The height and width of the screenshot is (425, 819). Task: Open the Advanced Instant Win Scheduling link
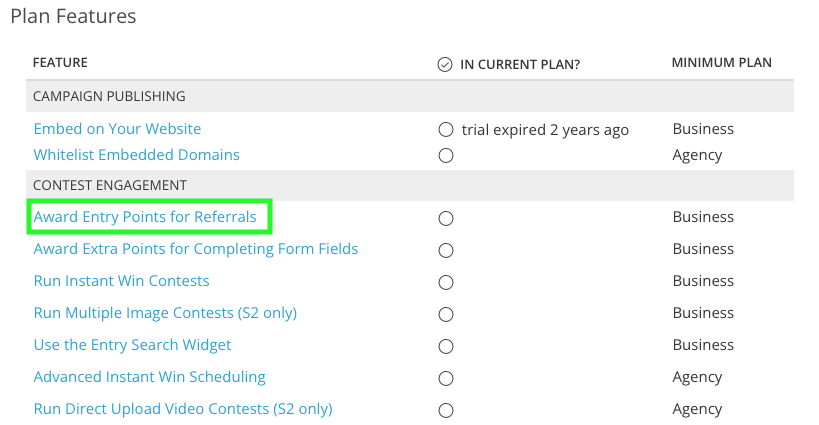(x=150, y=377)
